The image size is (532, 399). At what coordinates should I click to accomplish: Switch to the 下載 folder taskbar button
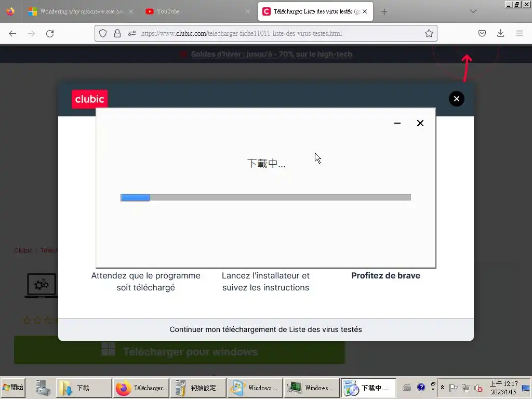84,388
